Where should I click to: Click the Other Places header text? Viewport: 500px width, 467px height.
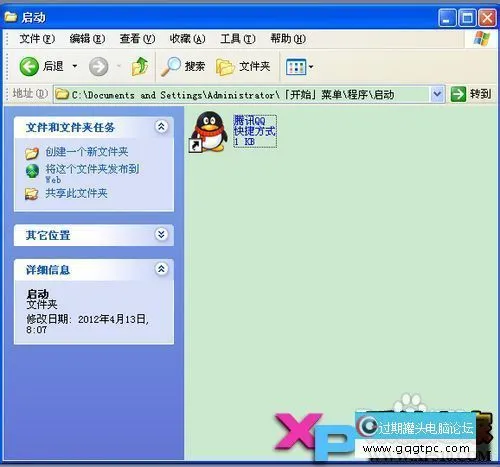click(x=48, y=235)
